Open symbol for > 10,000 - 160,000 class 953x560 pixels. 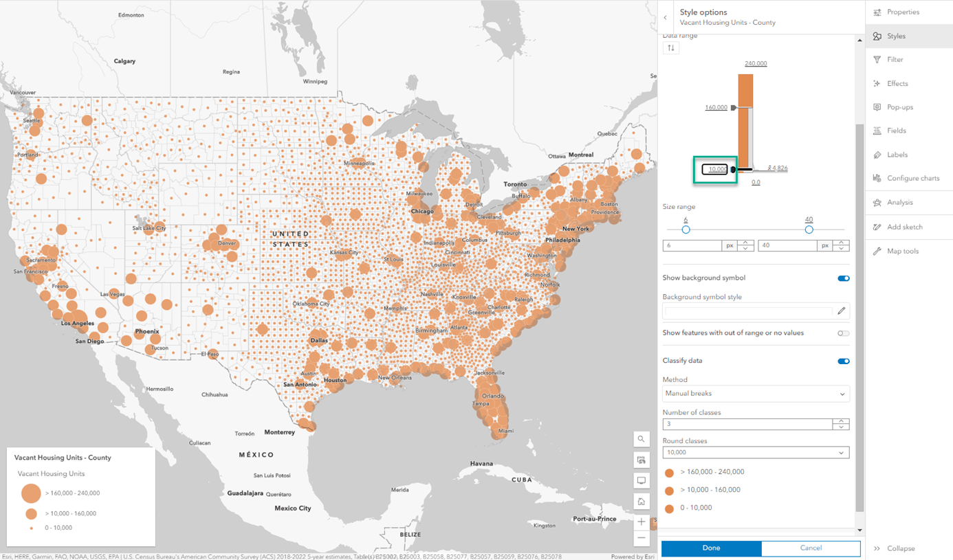(x=669, y=491)
